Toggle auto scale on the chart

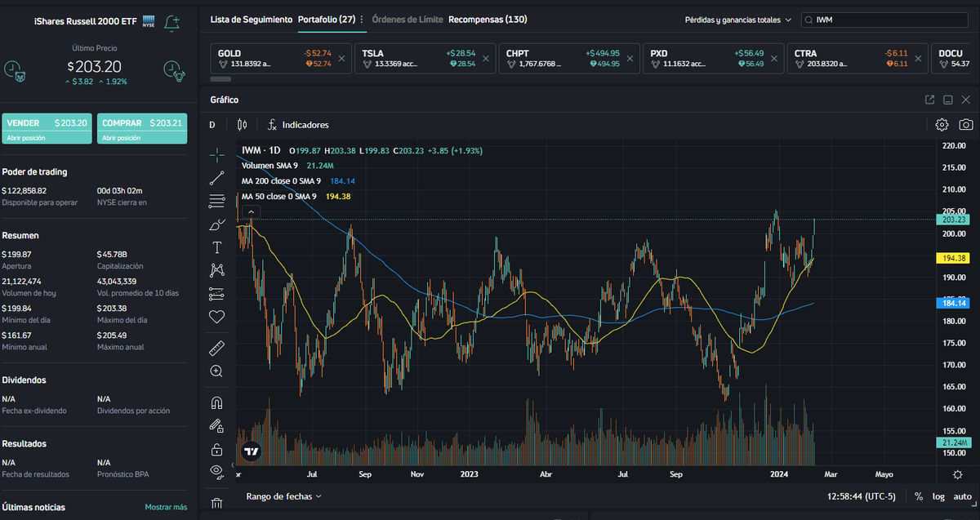click(963, 496)
